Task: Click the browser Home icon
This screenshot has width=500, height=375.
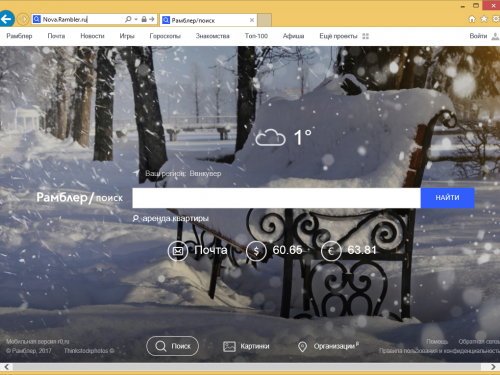Action: point(472,19)
